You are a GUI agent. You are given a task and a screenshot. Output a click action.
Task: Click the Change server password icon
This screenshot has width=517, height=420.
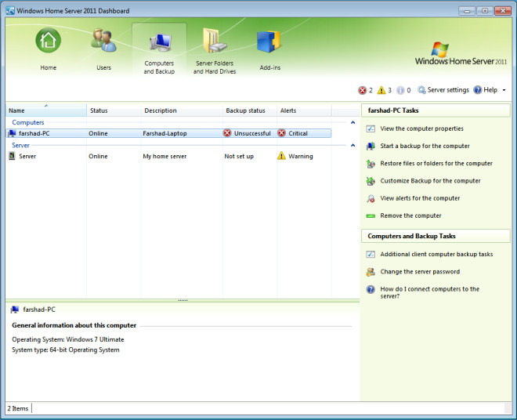[x=371, y=272]
